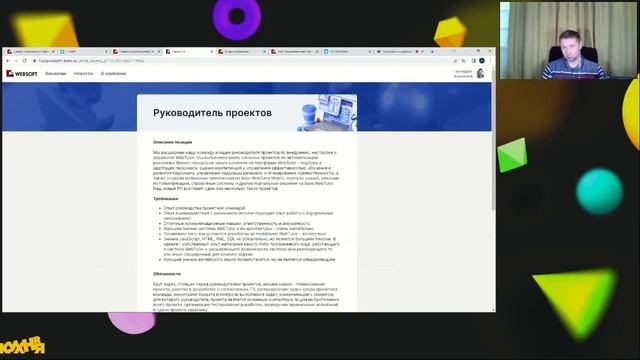Switch to the tab with the teal favicon
The width and height of the screenshot is (640, 360).
click(347, 52)
